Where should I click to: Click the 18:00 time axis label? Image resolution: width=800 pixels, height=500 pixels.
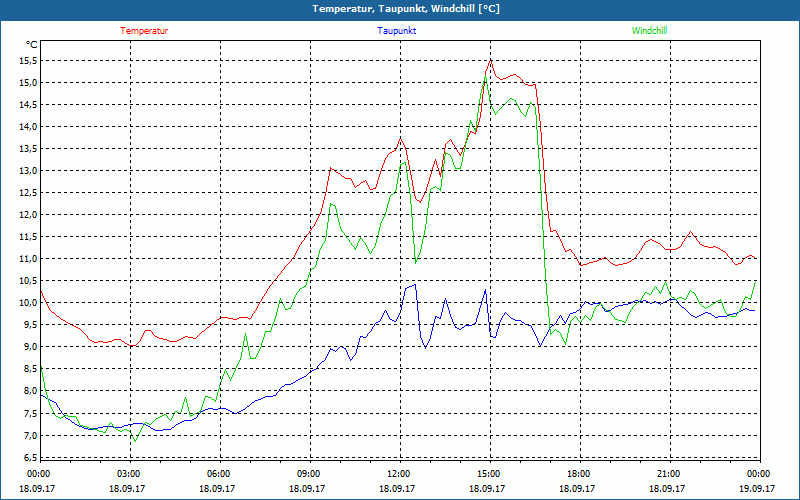(578, 474)
